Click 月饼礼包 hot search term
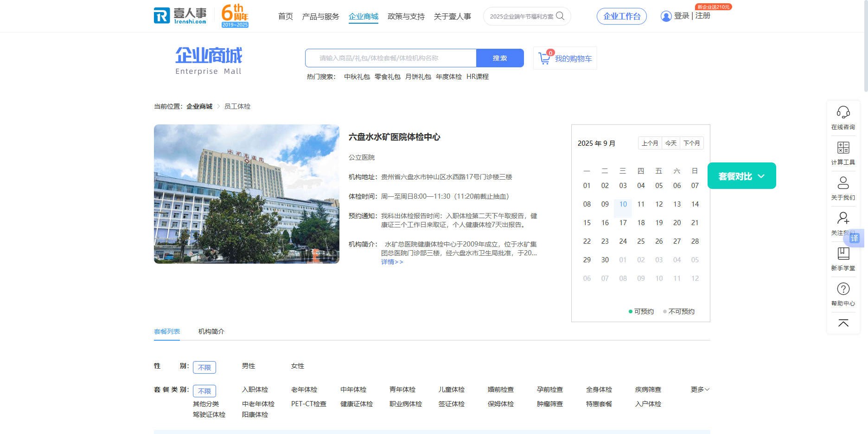This screenshot has height=434, width=868. pyautogui.click(x=418, y=77)
